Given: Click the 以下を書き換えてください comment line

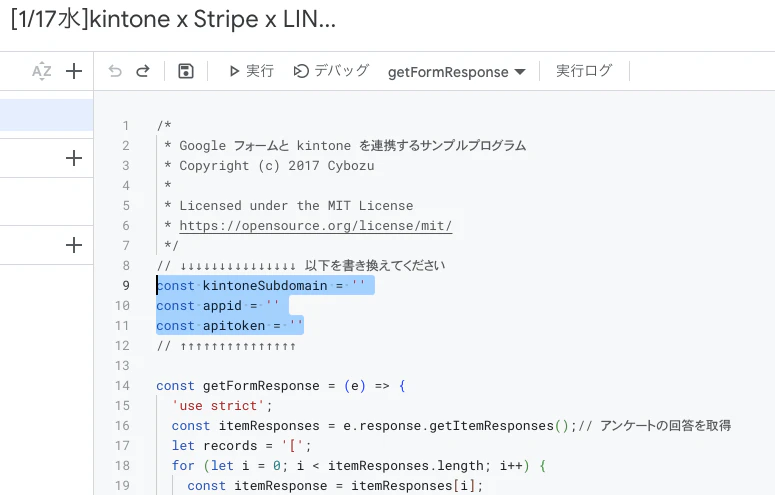Looking at the screenshot, I should point(301,266).
